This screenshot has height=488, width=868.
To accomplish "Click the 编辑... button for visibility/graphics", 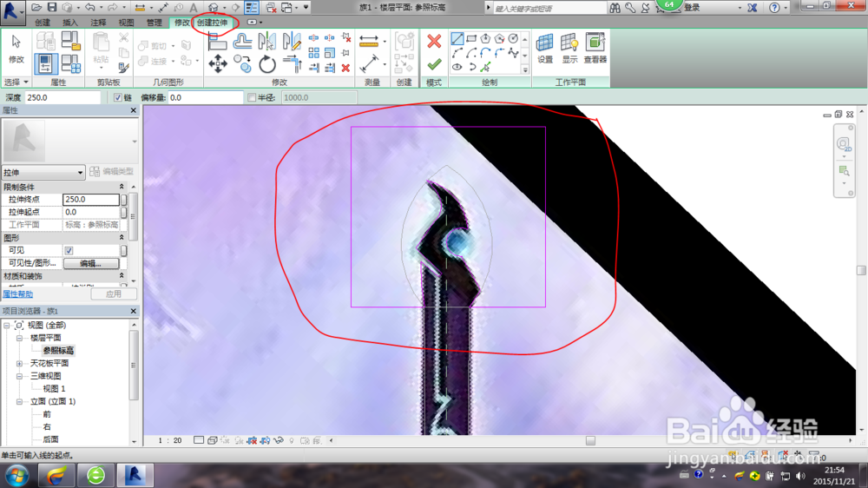I will point(91,263).
